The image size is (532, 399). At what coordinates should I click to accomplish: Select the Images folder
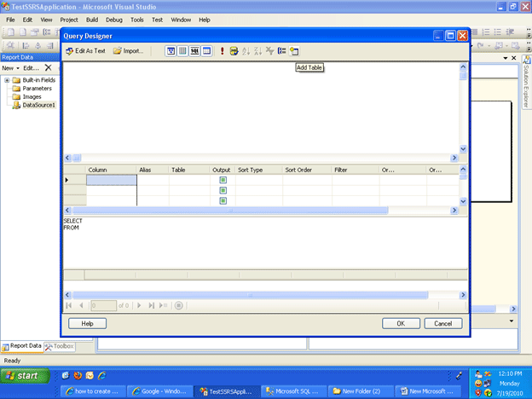click(x=32, y=96)
